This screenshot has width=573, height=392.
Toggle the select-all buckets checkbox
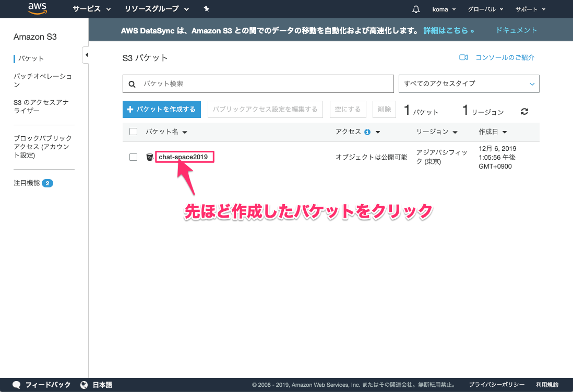tap(133, 132)
